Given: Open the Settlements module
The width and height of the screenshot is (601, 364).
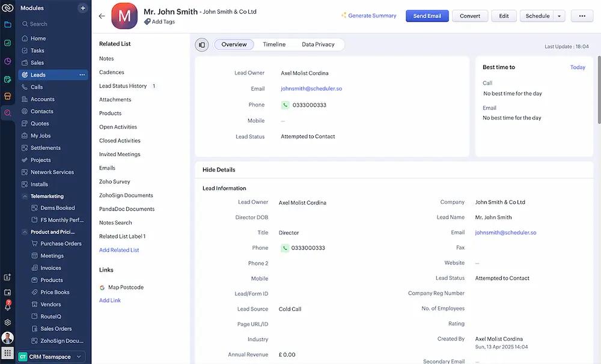Looking at the screenshot, I should pos(45,148).
